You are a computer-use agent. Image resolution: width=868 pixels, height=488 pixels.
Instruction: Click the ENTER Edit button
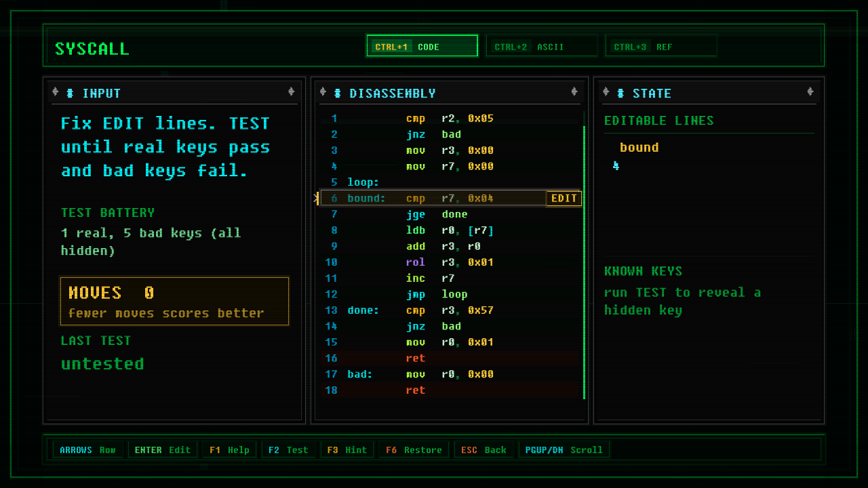click(x=163, y=450)
